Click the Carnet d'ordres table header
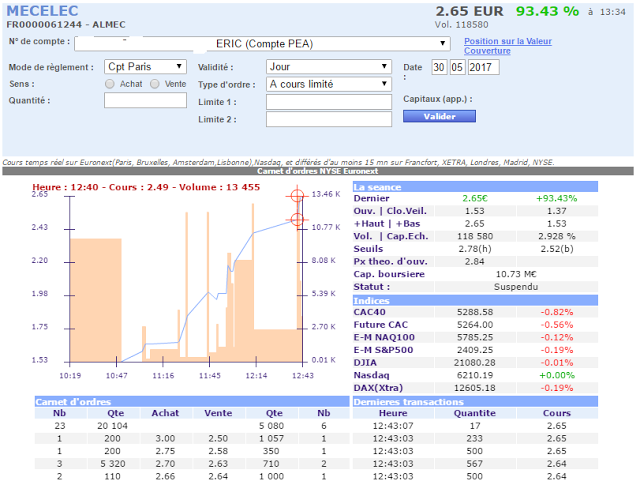Image resolution: width=640 pixels, height=481 pixels. (192, 402)
